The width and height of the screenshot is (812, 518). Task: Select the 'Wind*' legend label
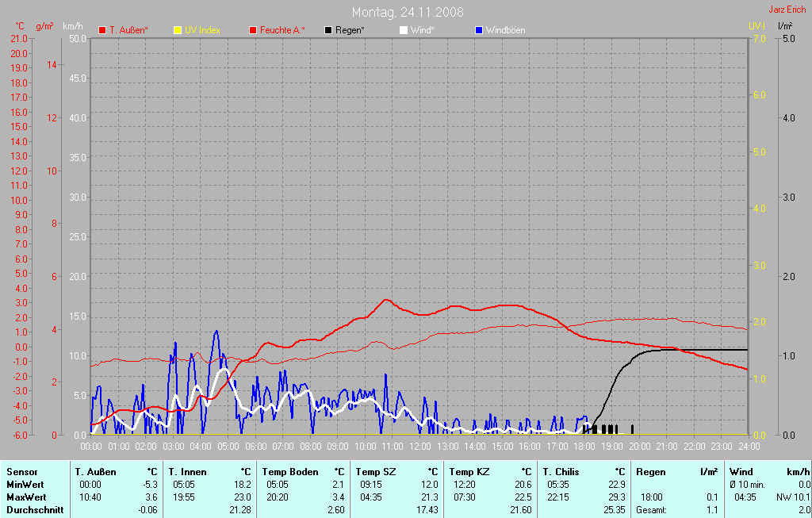tap(422, 30)
